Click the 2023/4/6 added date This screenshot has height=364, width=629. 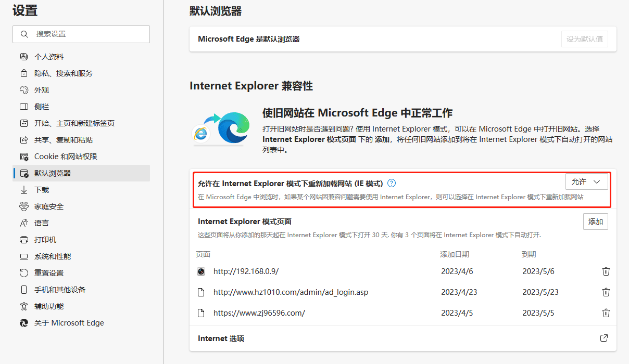[457, 271]
